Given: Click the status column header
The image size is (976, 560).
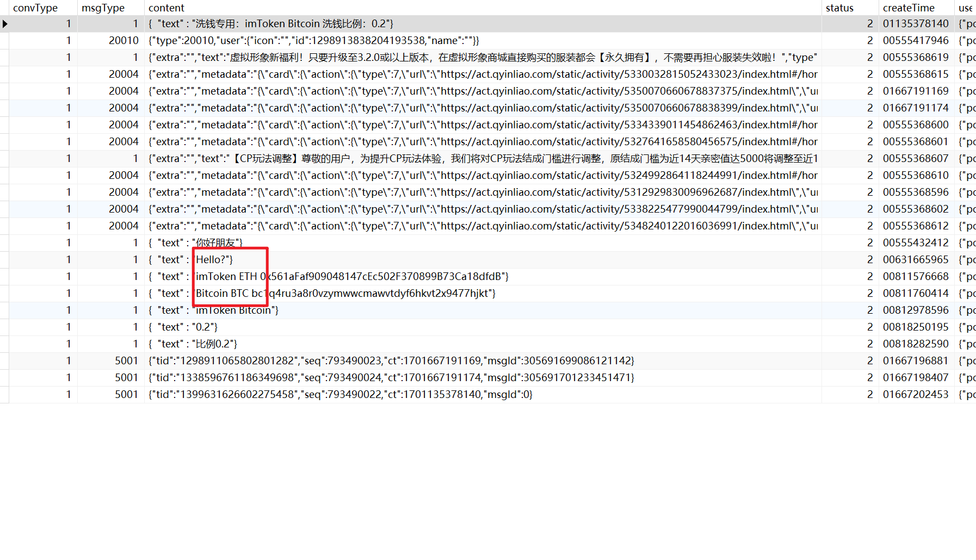Looking at the screenshot, I should pyautogui.click(x=850, y=8).
